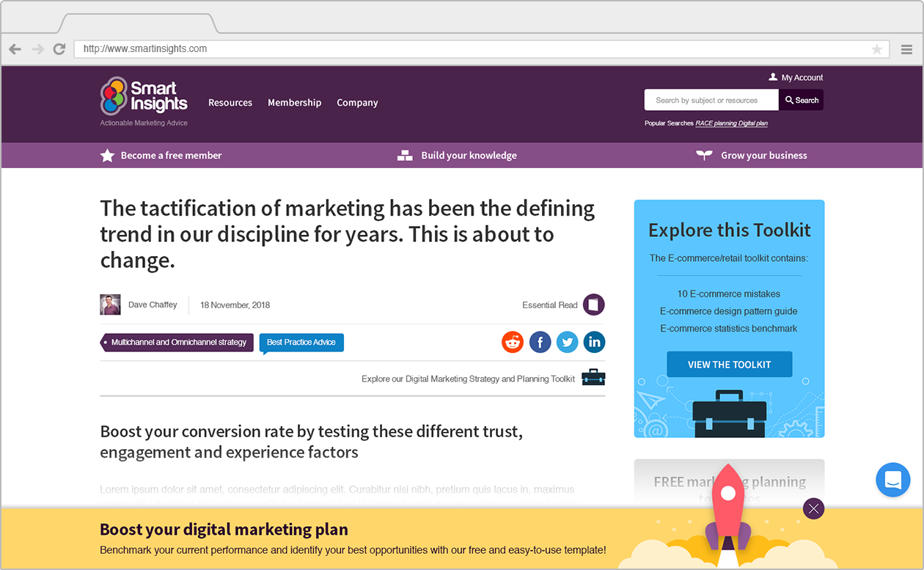Open the chat widget bubble
Viewport: 924px width, 570px height.
point(892,481)
